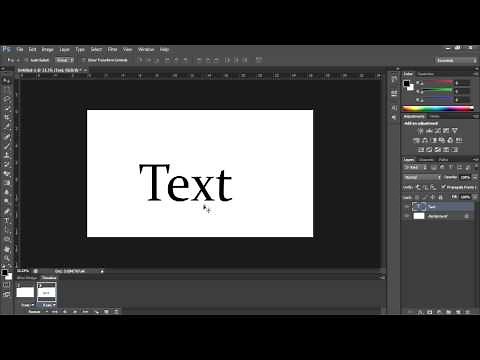Screen dimensions: 480x360
Task: Hide the Text layer eye icon
Action: tap(407, 207)
